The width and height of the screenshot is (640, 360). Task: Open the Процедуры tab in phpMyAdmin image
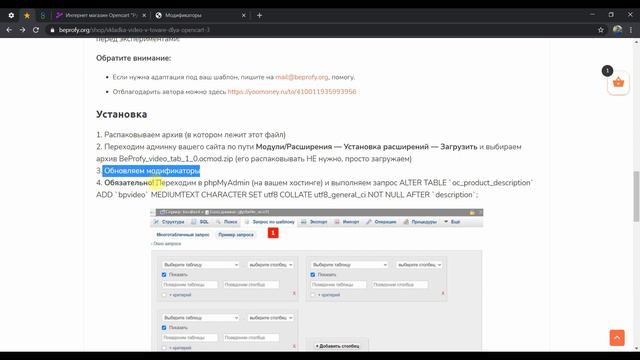click(x=420, y=222)
